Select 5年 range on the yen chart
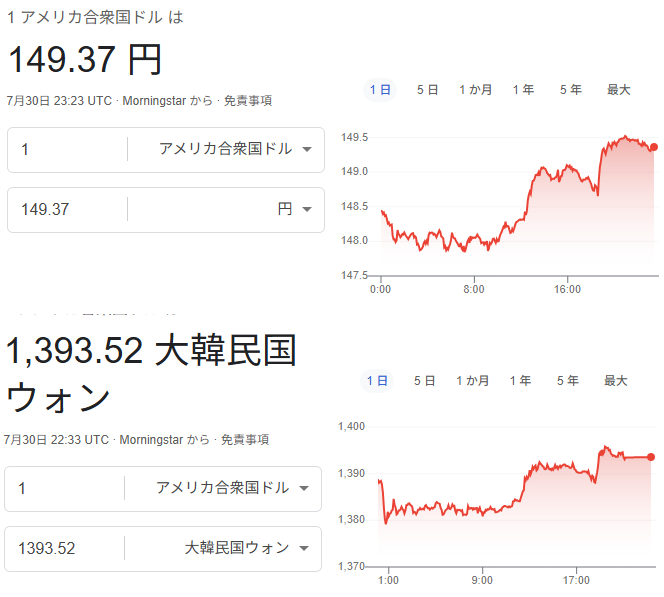 point(571,90)
